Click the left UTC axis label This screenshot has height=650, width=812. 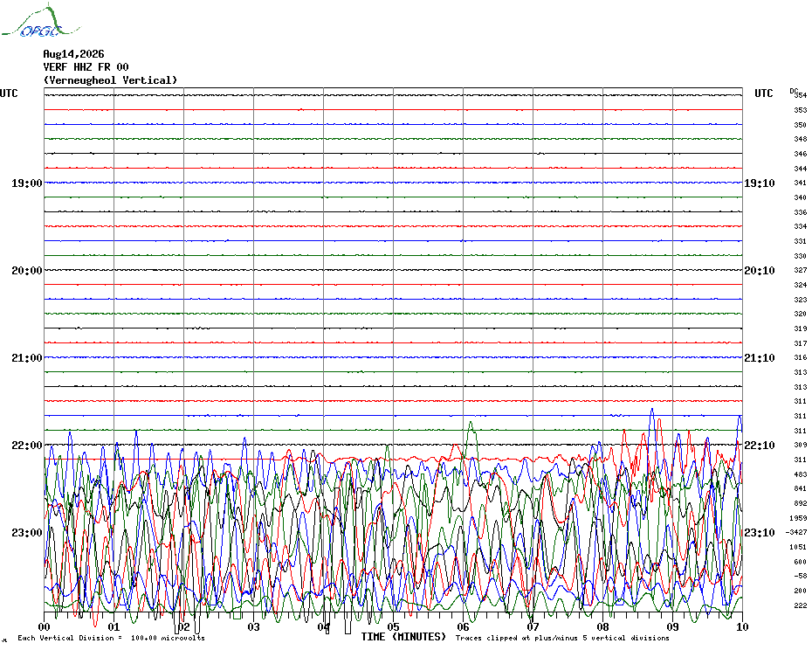point(9,93)
